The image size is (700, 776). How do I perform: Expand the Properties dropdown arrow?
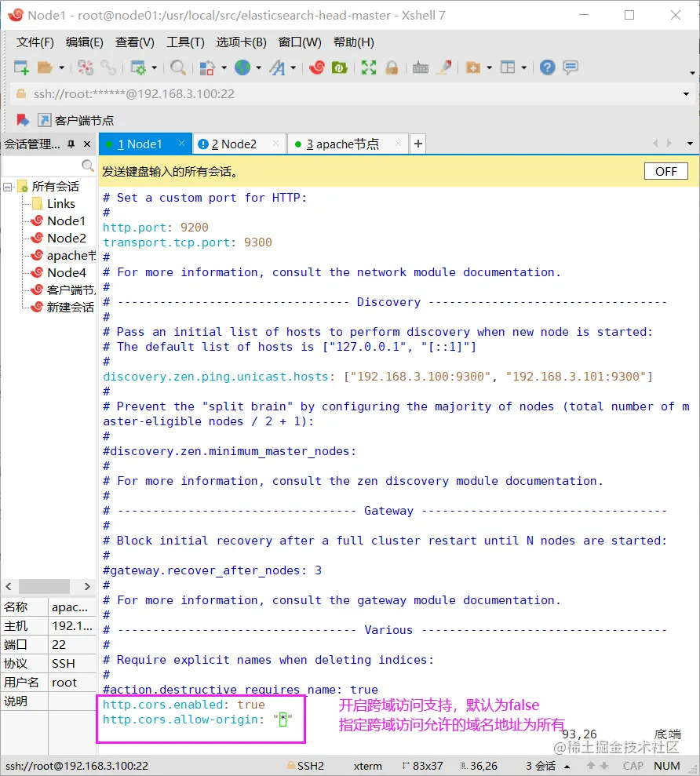(x=154, y=67)
